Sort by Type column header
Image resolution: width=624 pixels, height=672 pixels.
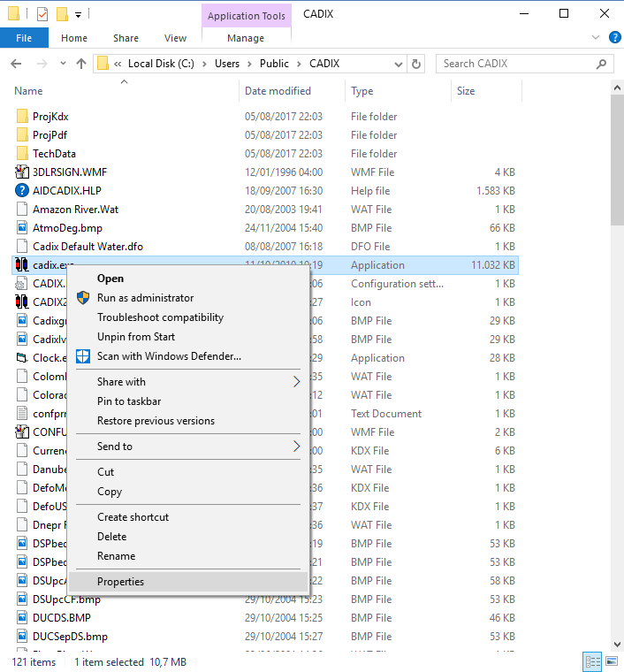coord(361,91)
